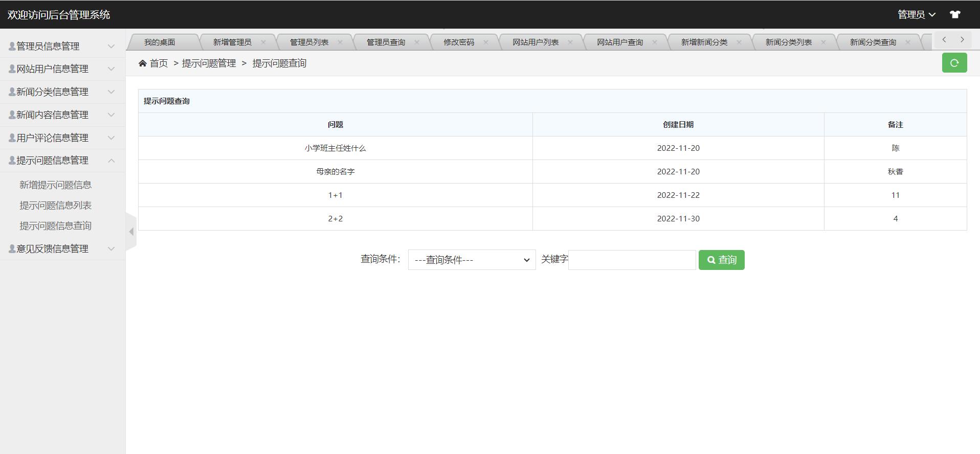Click the 问题 column header

click(x=336, y=124)
